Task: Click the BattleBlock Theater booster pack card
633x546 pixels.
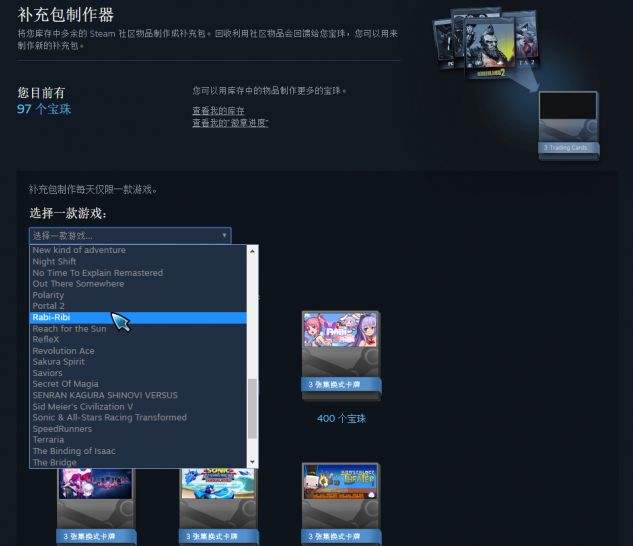Action: tap(341, 504)
